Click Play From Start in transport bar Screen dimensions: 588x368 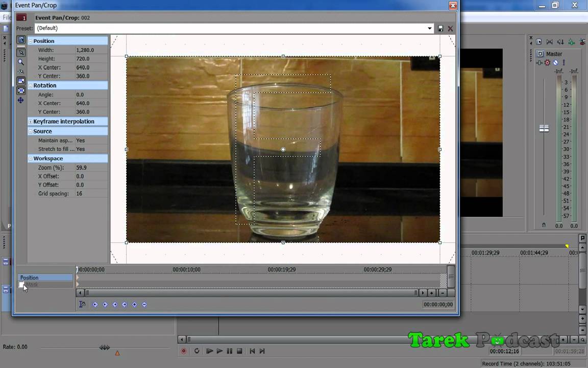[210, 351]
